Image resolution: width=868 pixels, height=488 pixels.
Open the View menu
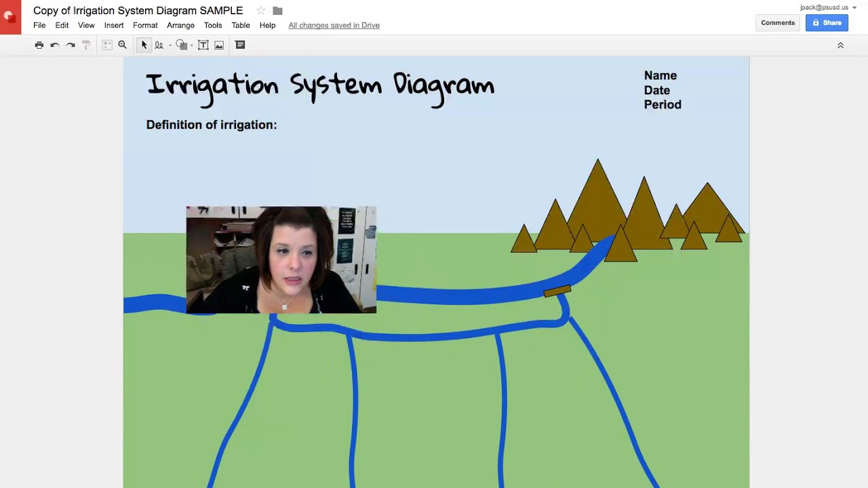(86, 25)
